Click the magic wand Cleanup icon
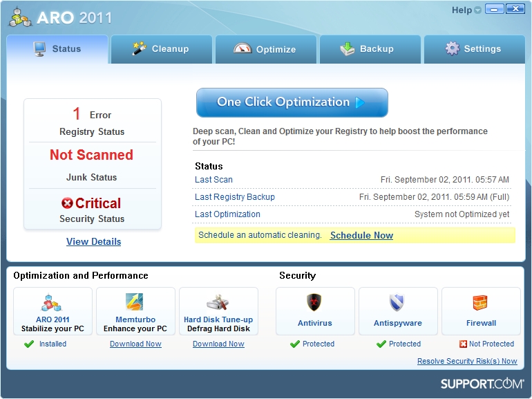The image size is (532, 399). point(140,48)
